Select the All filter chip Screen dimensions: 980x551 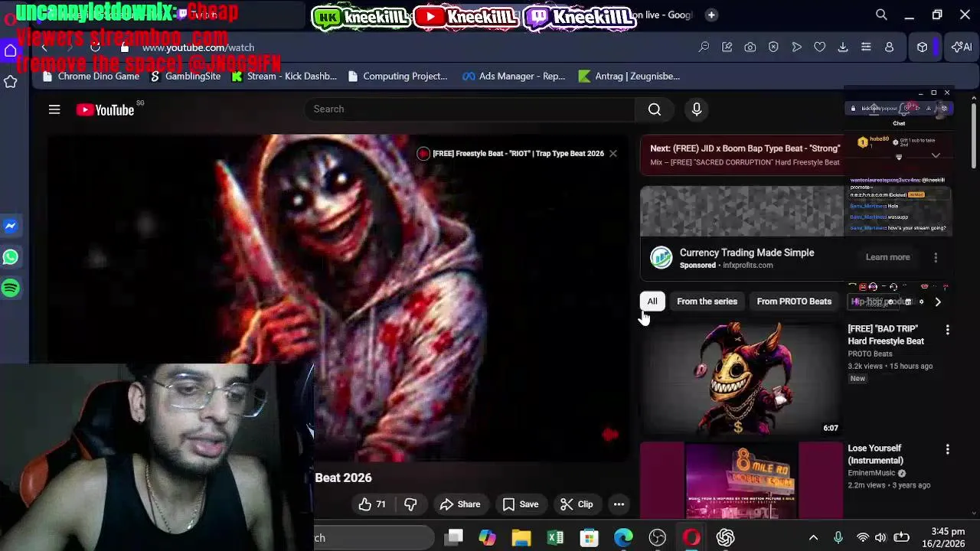652,302
